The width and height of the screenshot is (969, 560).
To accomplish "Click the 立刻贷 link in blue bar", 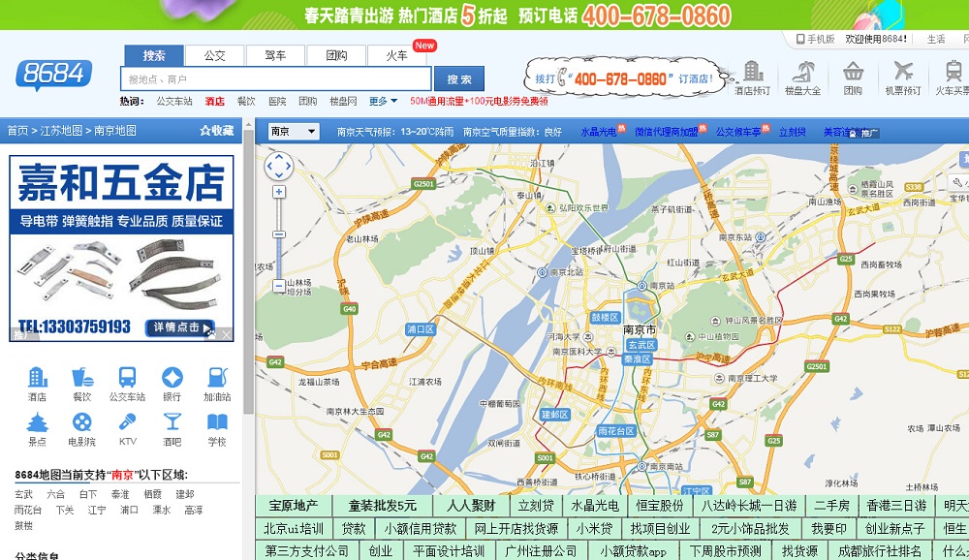I will [x=793, y=132].
